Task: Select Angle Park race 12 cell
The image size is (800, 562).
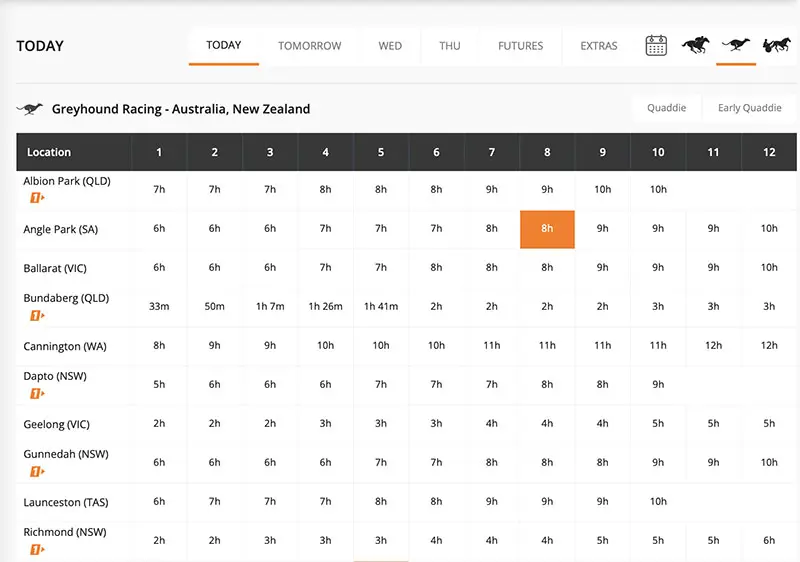Action: [769, 228]
